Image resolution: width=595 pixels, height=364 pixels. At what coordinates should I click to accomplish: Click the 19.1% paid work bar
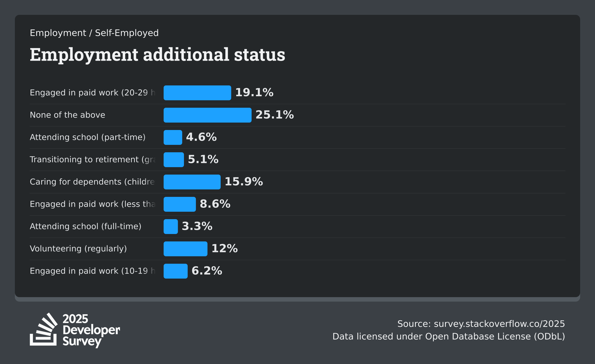click(197, 93)
